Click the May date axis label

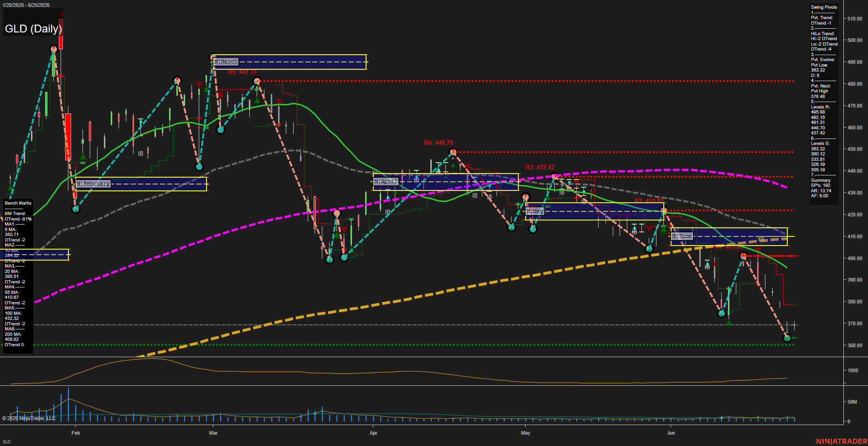tap(526, 433)
